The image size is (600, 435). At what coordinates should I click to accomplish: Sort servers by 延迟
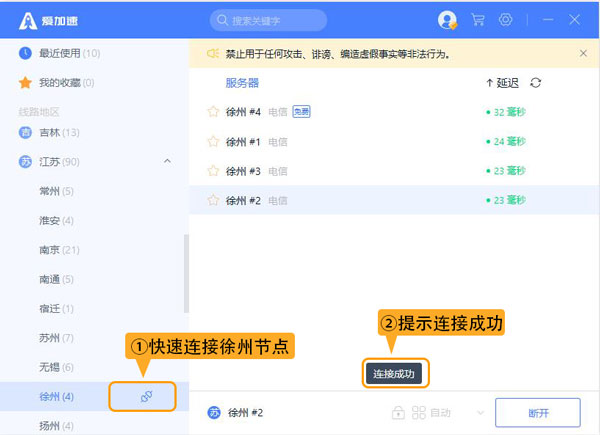point(502,83)
